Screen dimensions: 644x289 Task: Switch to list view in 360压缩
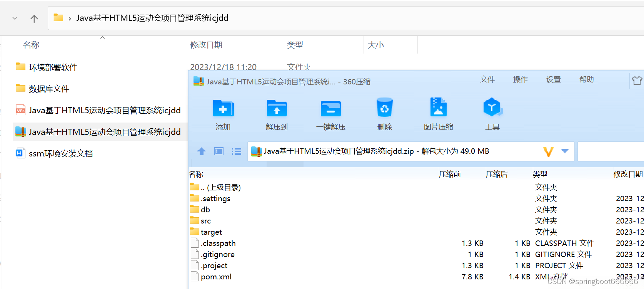(237, 151)
